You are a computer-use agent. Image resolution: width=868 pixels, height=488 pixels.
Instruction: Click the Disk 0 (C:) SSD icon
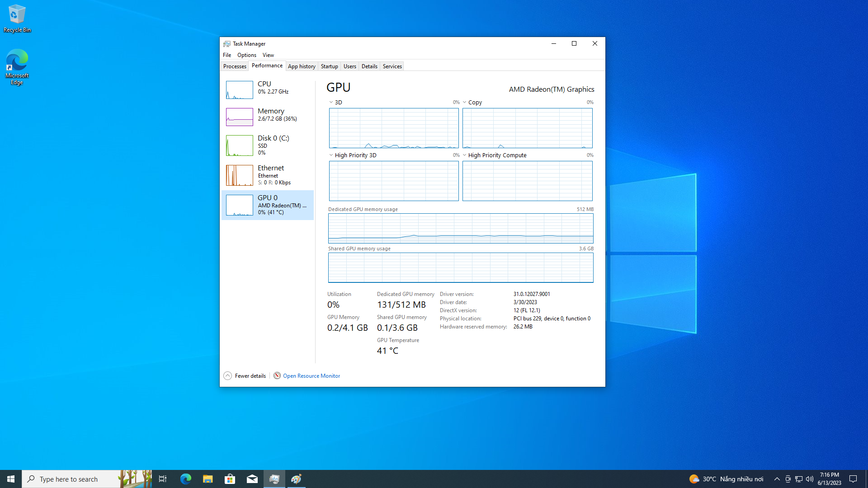[x=238, y=145]
